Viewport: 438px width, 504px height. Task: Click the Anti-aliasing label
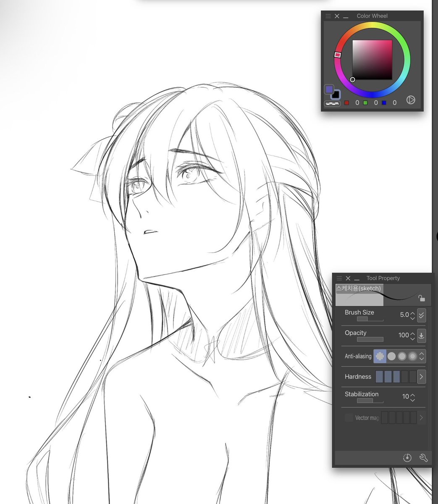(x=358, y=356)
